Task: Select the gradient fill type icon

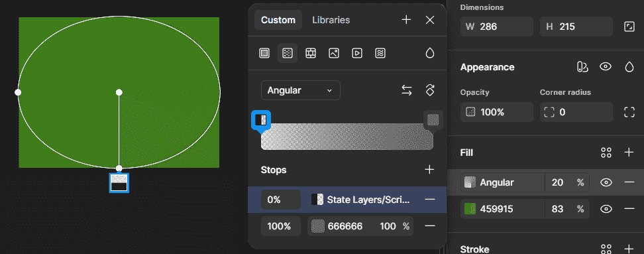Action: pyautogui.click(x=288, y=53)
